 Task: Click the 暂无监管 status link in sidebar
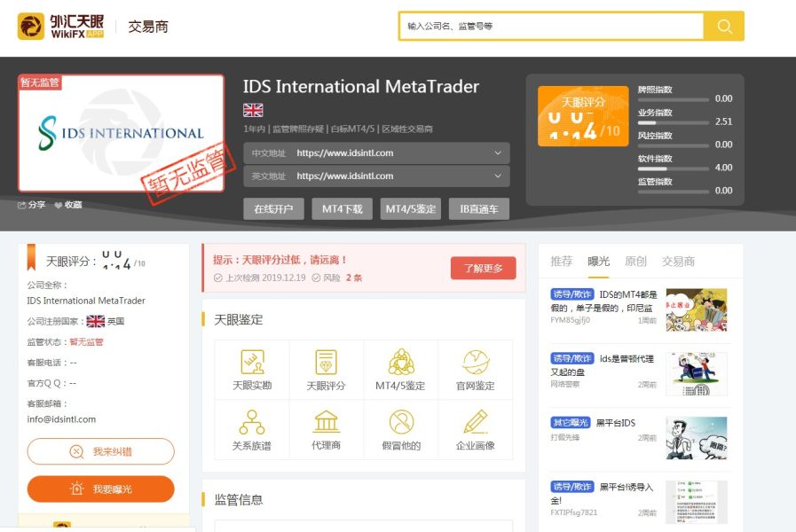86,342
